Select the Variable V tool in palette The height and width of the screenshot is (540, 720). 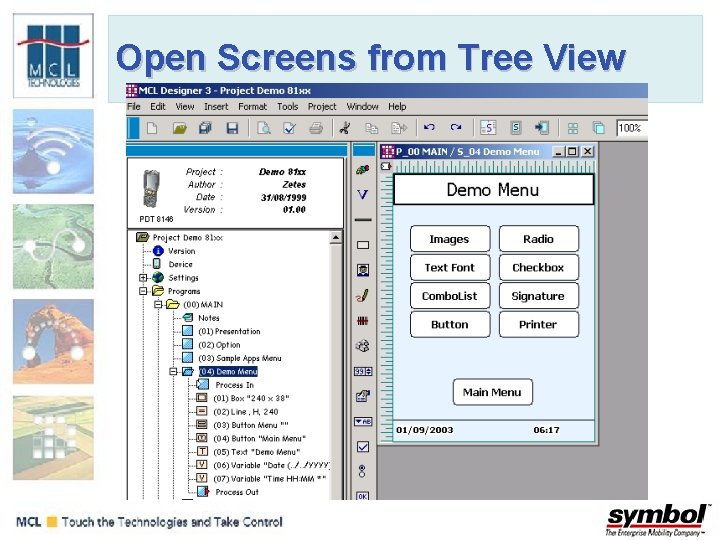coord(362,194)
